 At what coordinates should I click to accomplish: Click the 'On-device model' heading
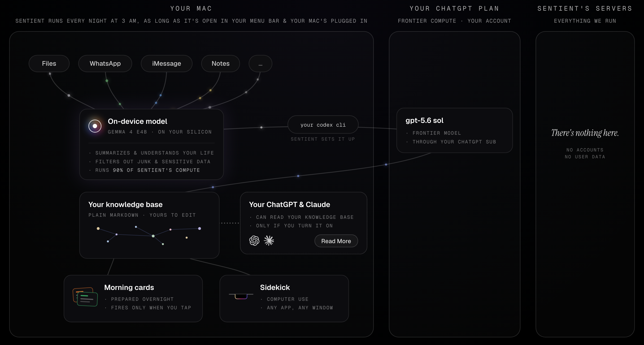[138, 121]
